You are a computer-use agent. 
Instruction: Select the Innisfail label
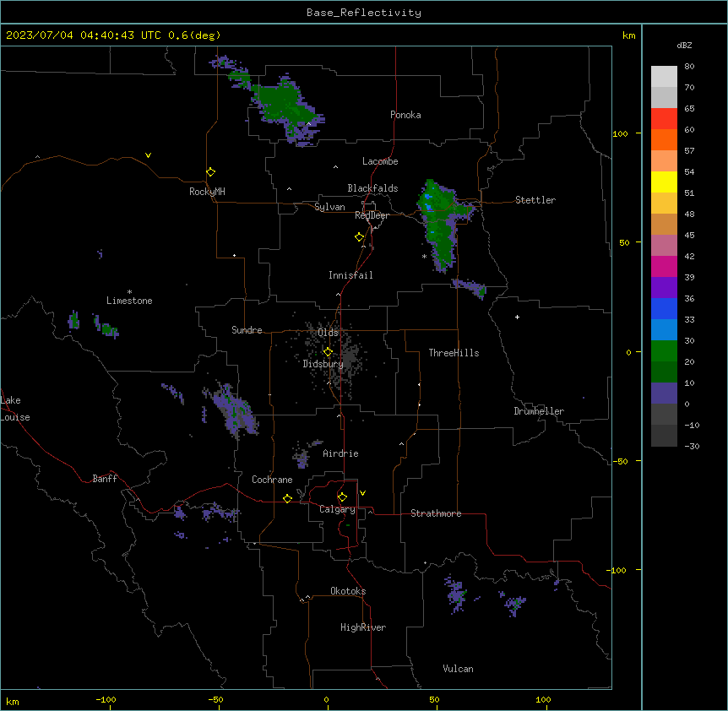pos(350,275)
